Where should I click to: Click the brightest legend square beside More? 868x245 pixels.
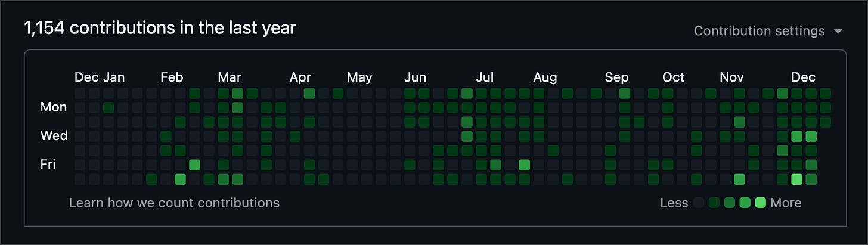point(760,203)
